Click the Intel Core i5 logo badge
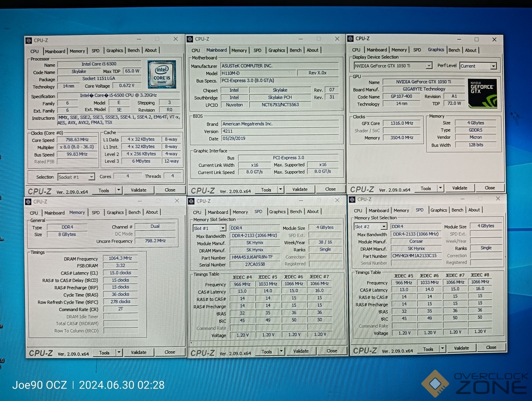The image size is (532, 401). (x=162, y=74)
